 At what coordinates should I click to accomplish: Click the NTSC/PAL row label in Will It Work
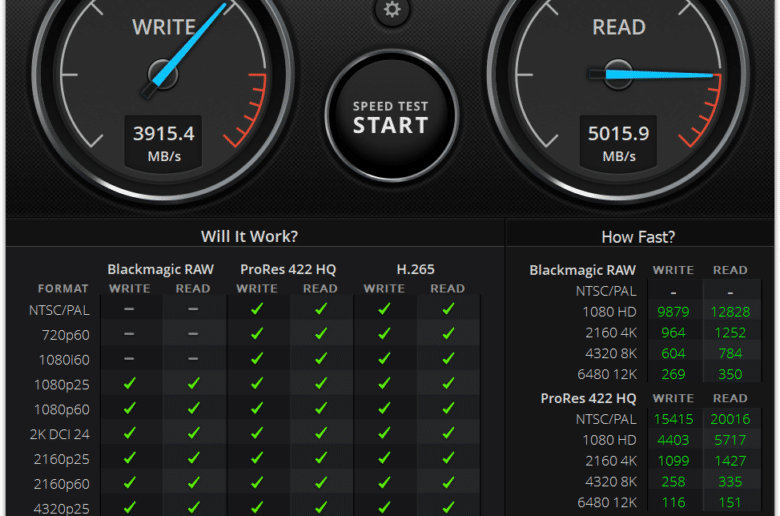(59, 310)
